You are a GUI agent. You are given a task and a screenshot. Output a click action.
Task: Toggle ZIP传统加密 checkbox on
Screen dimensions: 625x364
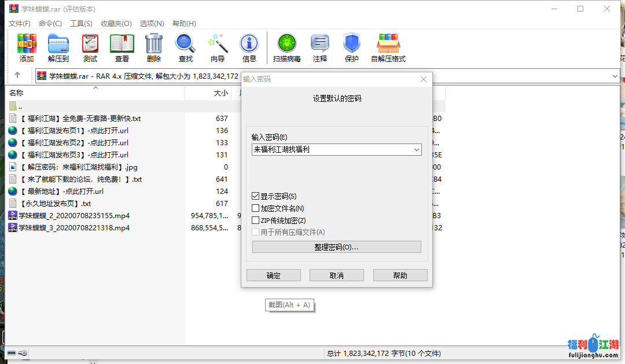pyautogui.click(x=256, y=220)
